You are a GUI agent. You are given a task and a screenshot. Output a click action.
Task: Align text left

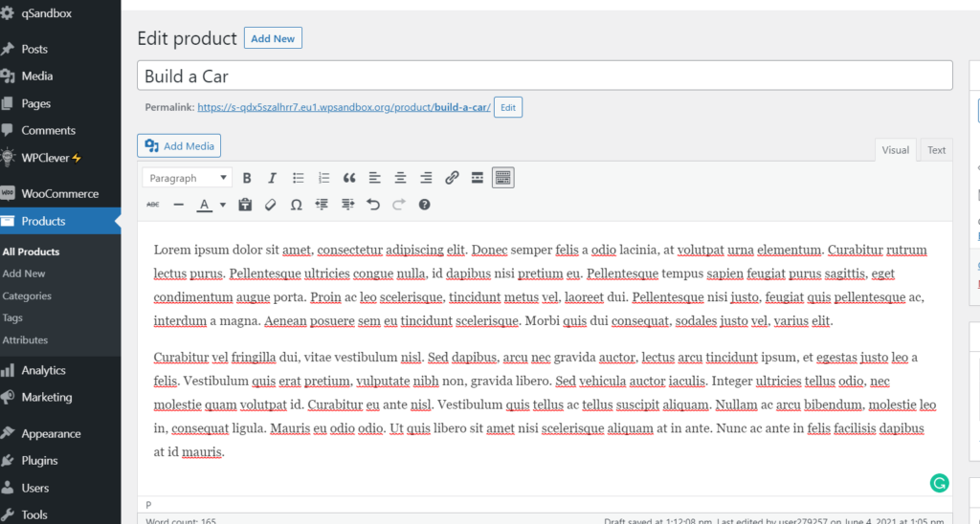[374, 178]
